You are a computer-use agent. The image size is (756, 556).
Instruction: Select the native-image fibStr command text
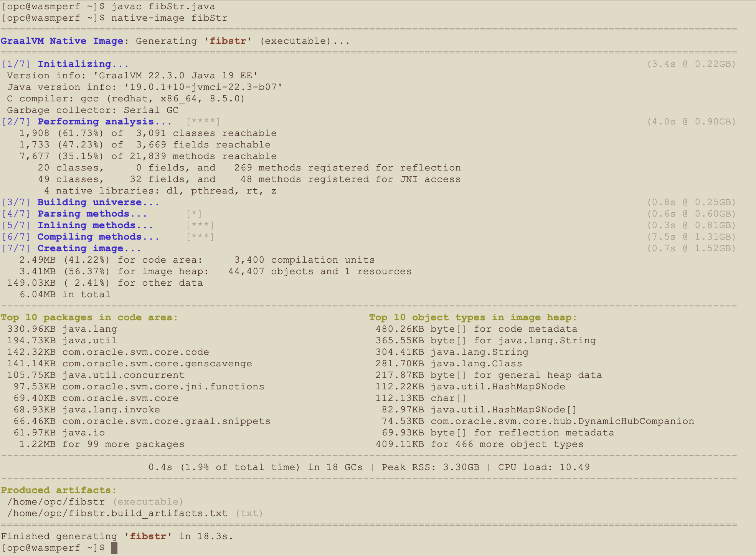[169, 18]
